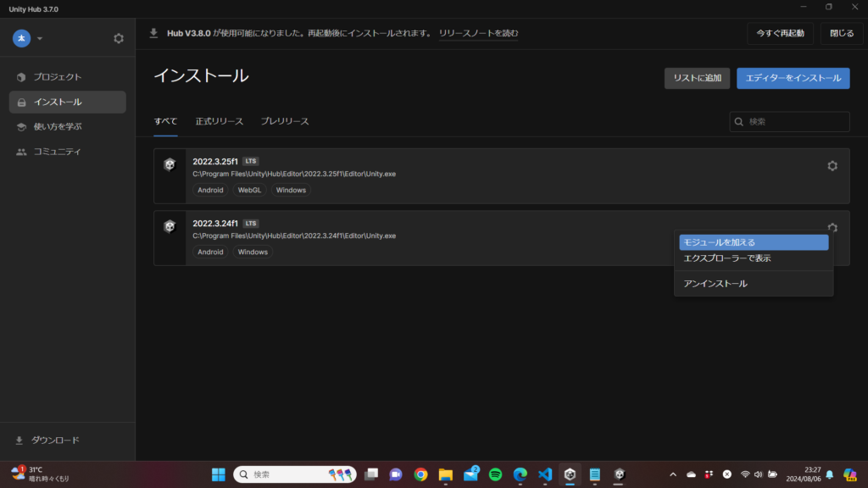This screenshot has height=488, width=868.
Task: Open the Mail app taskbar icon
Action: tap(471, 474)
